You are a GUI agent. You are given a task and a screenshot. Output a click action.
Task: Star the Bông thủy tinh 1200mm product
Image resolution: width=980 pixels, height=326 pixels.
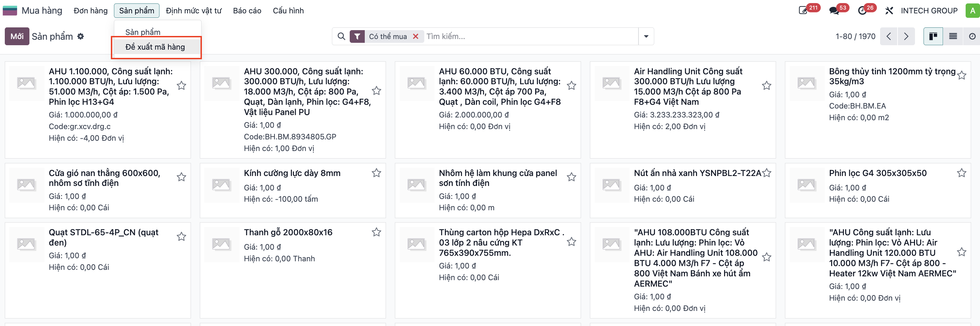(962, 75)
